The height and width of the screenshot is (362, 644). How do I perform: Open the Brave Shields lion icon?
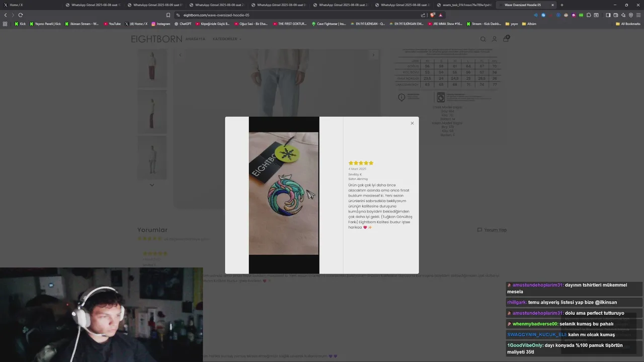[x=433, y=15]
